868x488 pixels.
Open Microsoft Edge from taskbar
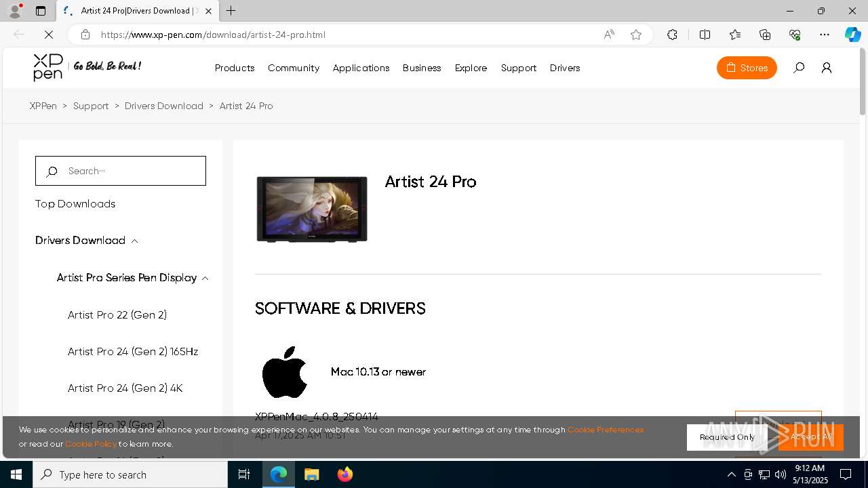point(279,474)
